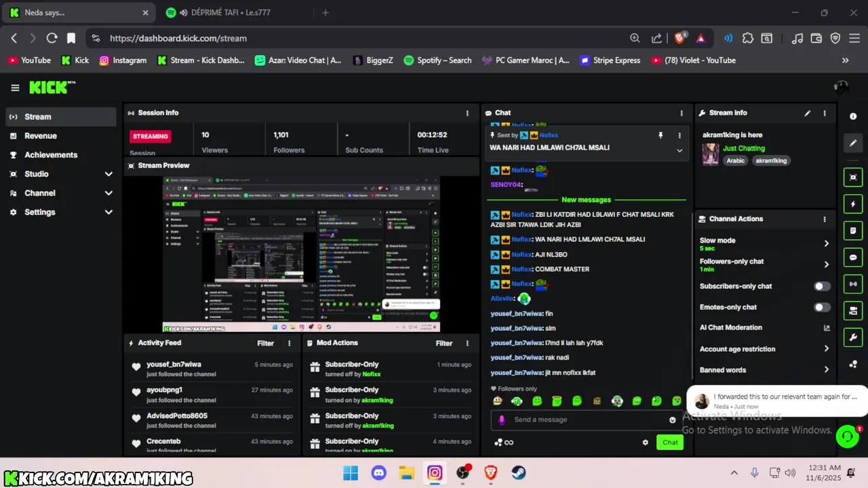Image resolution: width=868 pixels, height=488 pixels.
Task: Open emoji picker in message box
Action: [x=673, y=420]
